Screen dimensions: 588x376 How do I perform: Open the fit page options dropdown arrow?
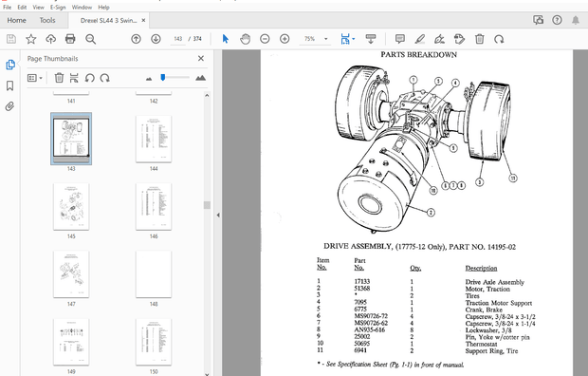(x=354, y=39)
